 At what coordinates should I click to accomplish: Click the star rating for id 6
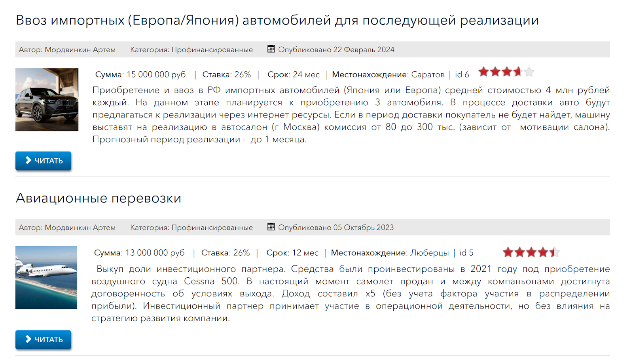[506, 72]
